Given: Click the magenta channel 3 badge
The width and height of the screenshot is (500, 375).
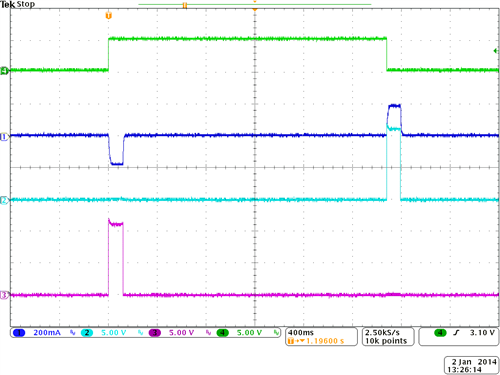Looking at the screenshot, I should pyautogui.click(x=155, y=333).
